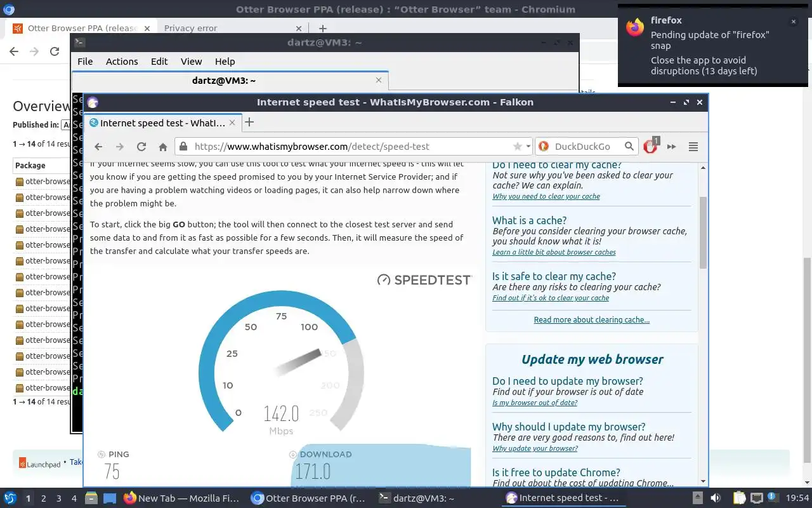Viewport: 812px width, 508px height.
Task: Open Why you need to clear your cache
Action: click(x=546, y=196)
